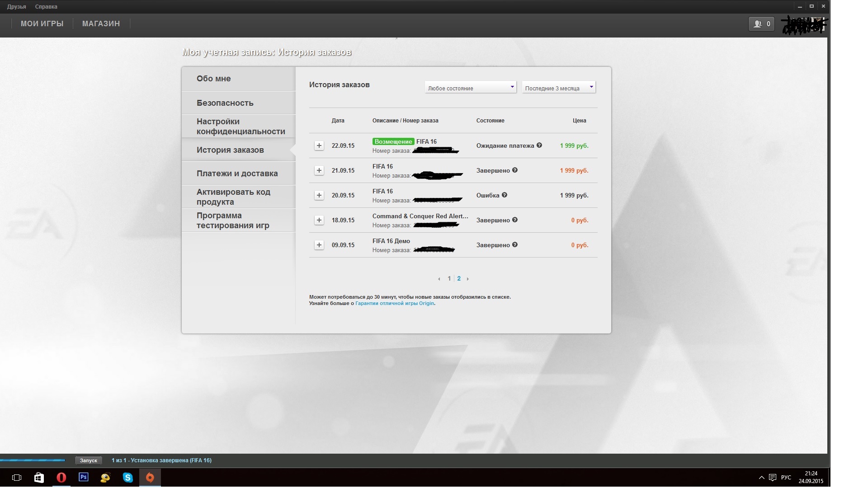Image resolution: width=868 pixels, height=488 pixels.
Task: Open the yellow round app taskbar icon
Action: coord(105,478)
